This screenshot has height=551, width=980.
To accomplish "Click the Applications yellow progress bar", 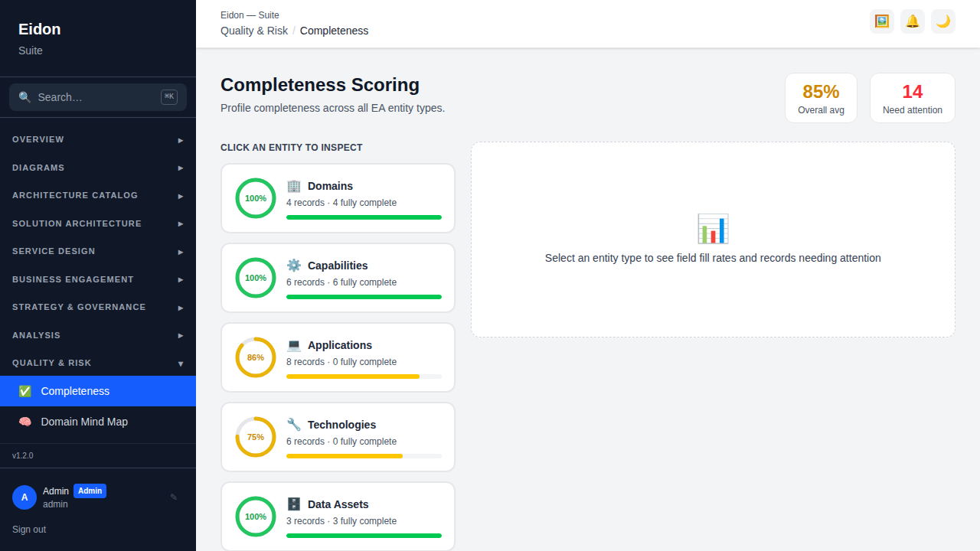I will pos(364,377).
